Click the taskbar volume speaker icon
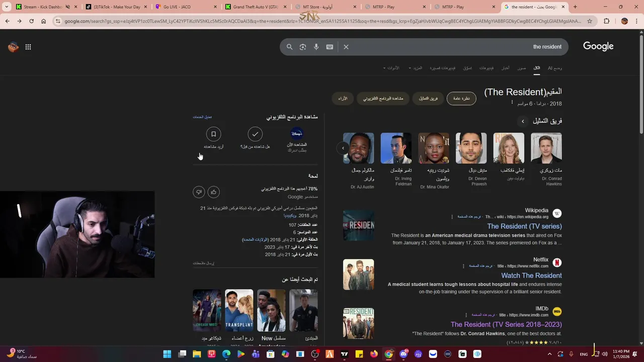 coord(604,354)
